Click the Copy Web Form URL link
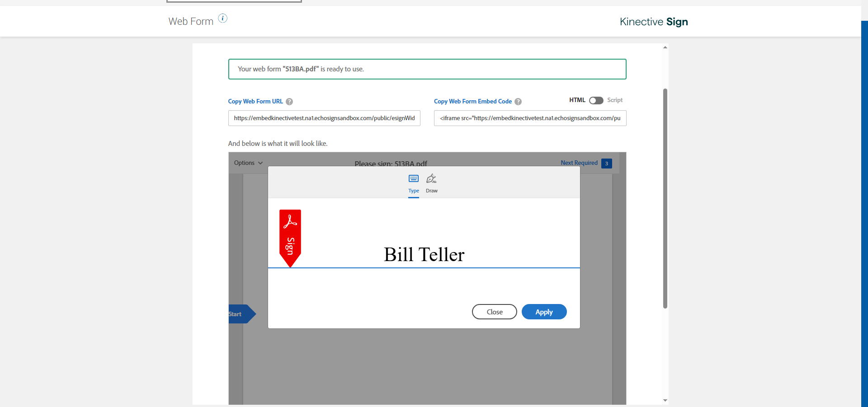868x407 pixels. click(x=255, y=102)
